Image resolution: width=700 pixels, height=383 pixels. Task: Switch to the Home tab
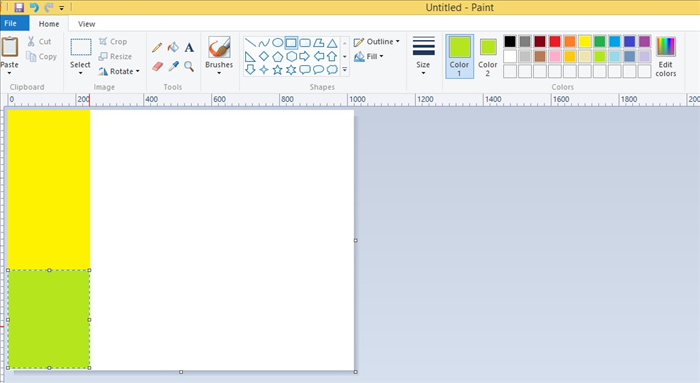pos(49,24)
